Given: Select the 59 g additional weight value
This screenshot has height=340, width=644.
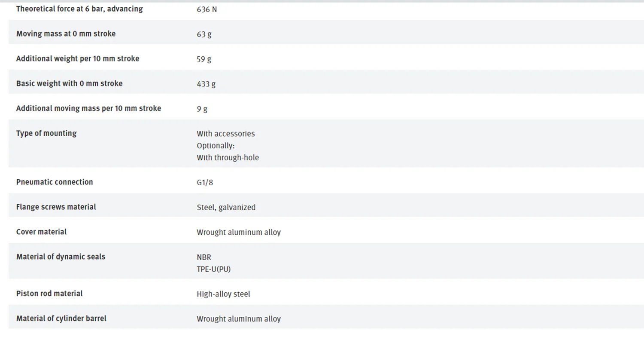Looking at the screenshot, I should pyautogui.click(x=204, y=59).
